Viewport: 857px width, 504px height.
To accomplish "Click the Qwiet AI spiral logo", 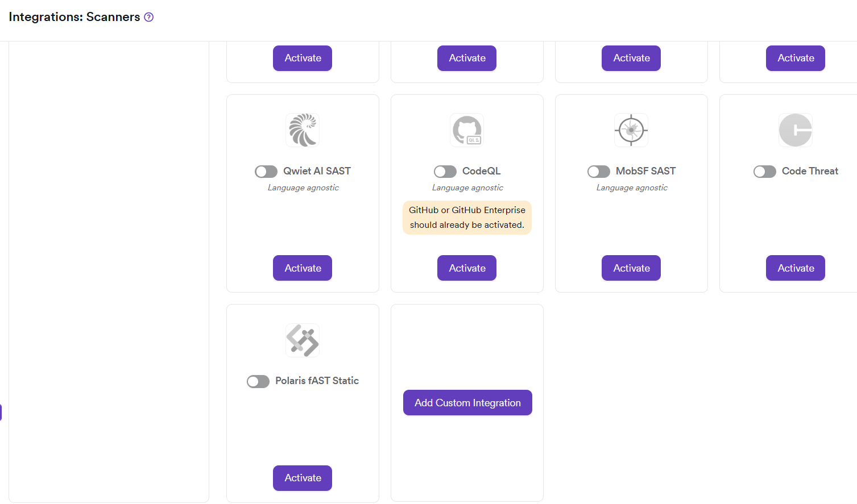I will click(x=302, y=130).
